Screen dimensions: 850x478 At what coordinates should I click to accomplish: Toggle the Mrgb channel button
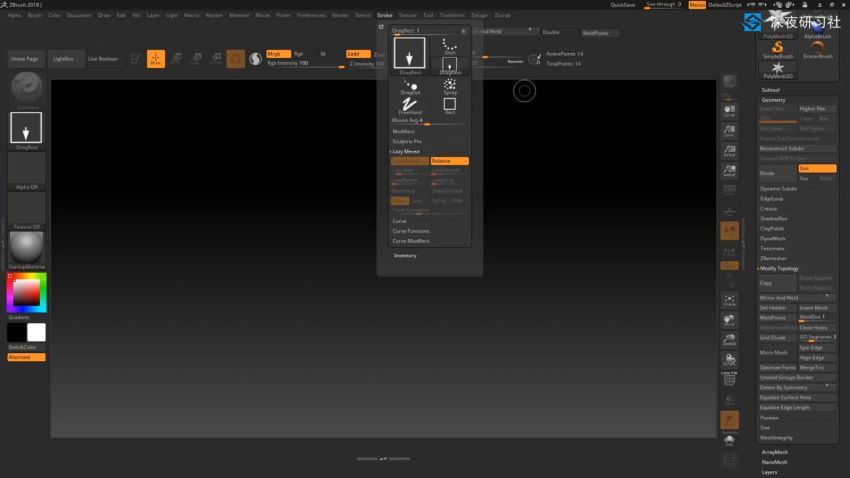click(x=279, y=54)
